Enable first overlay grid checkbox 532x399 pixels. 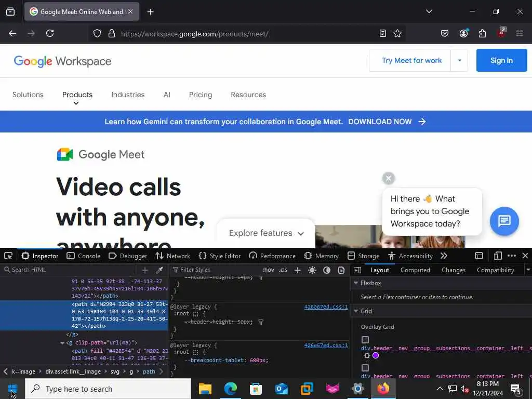click(365, 340)
